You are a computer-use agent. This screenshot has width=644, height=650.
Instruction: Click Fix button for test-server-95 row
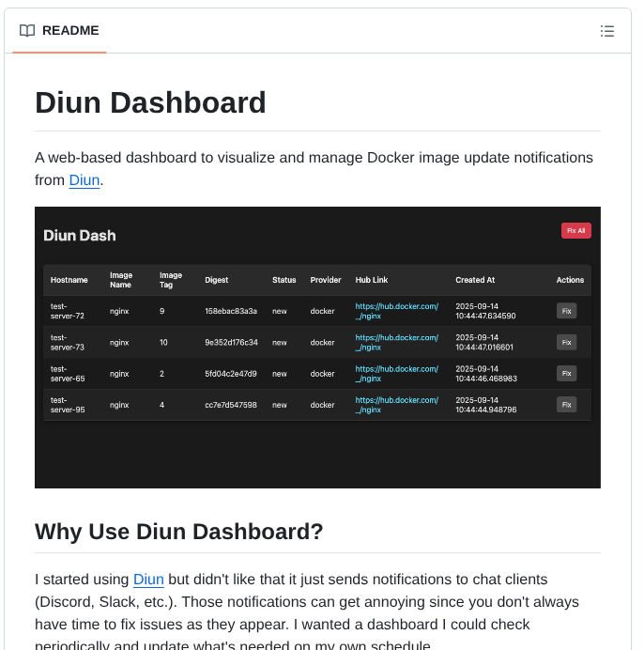pos(566,405)
